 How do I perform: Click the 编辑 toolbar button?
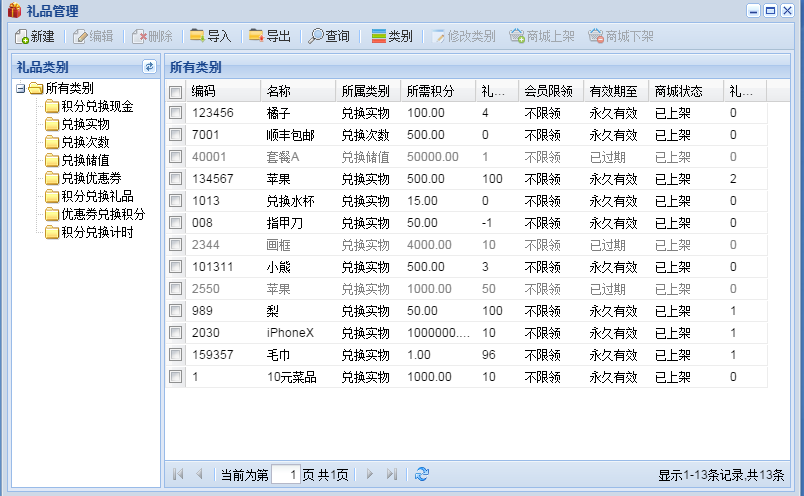point(93,36)
